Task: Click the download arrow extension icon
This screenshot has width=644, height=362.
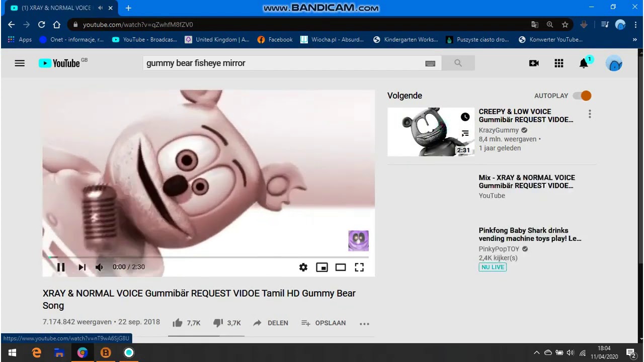Action: [584, 25]
